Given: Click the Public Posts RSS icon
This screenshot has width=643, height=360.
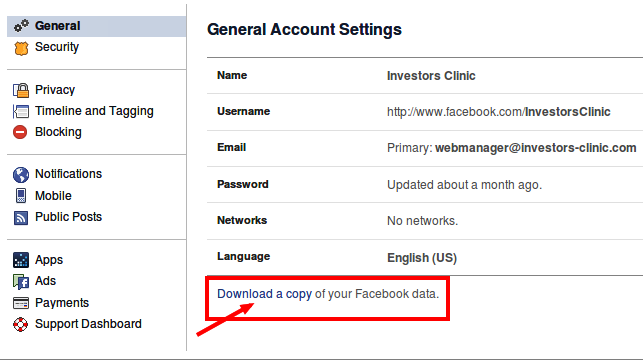Looking at the screenshot, I should point(21,218).
